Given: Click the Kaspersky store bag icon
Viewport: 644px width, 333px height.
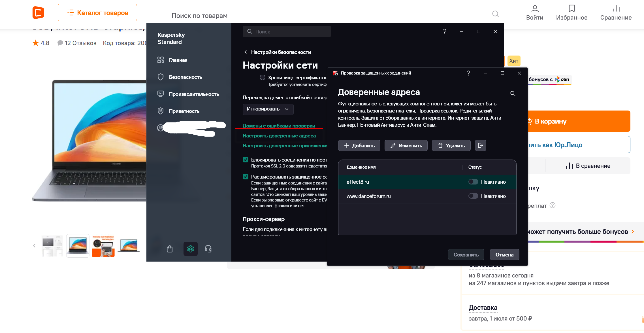Looking at the screenshot, I should tap(170, 249).
